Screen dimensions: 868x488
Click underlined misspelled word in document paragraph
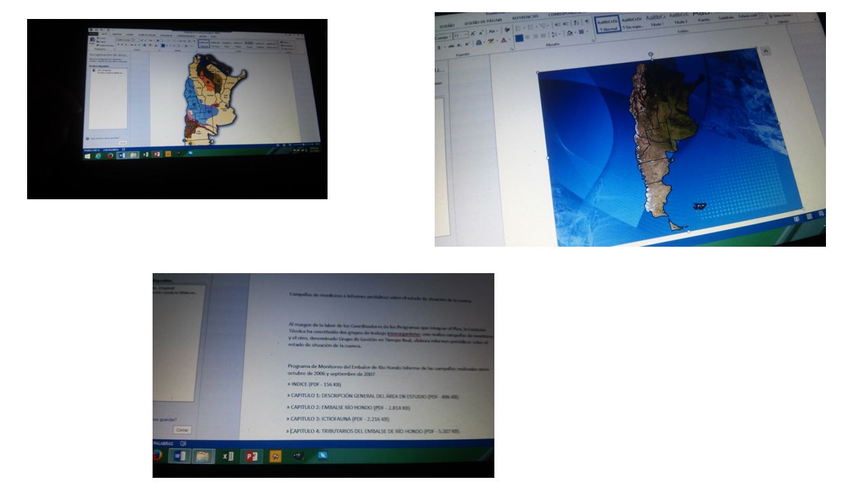pyautogui.click(x=403, y=333)
